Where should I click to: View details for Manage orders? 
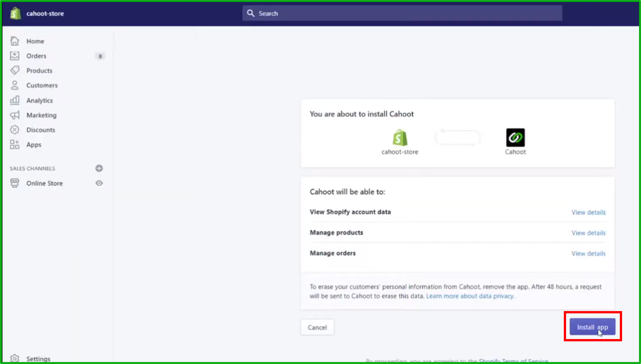click(588, 253)
